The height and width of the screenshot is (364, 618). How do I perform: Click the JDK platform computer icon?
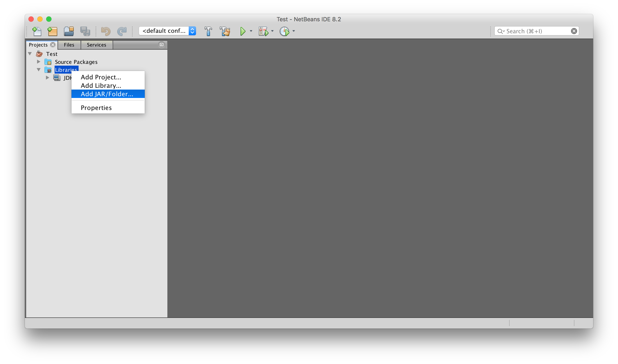click(x=57, y=78)
